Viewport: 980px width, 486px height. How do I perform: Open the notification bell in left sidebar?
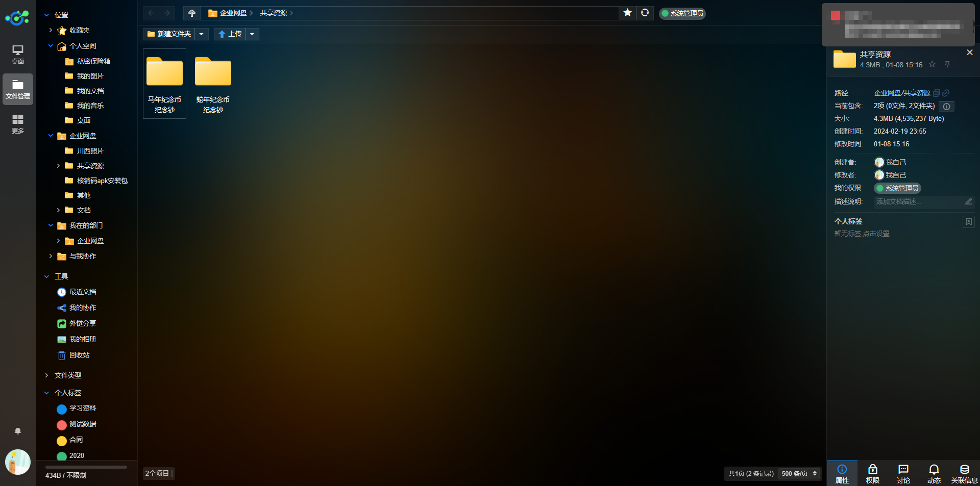click(x=18, y=431)
